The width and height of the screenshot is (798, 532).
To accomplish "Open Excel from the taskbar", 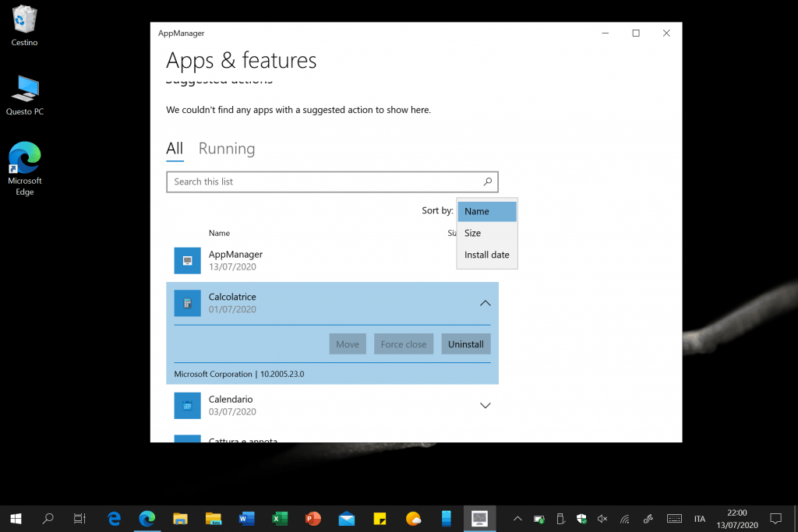I will pyautogui.click(x=280, y=518).
